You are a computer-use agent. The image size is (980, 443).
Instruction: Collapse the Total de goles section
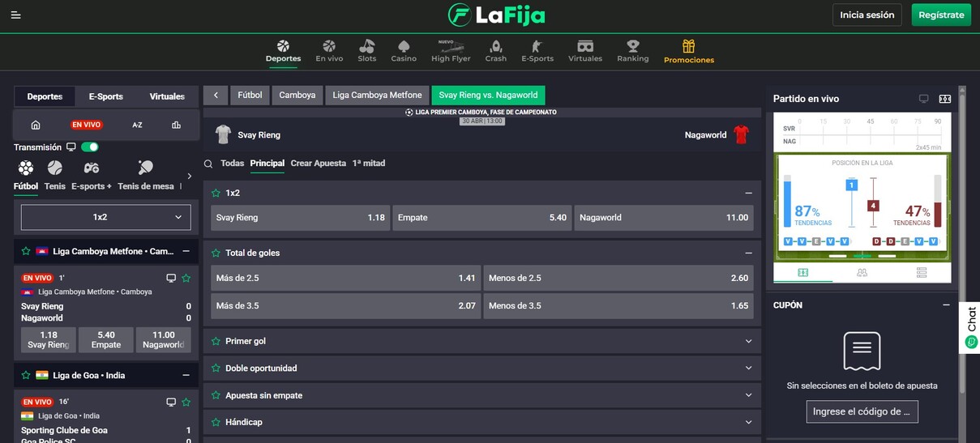(748, 253)
